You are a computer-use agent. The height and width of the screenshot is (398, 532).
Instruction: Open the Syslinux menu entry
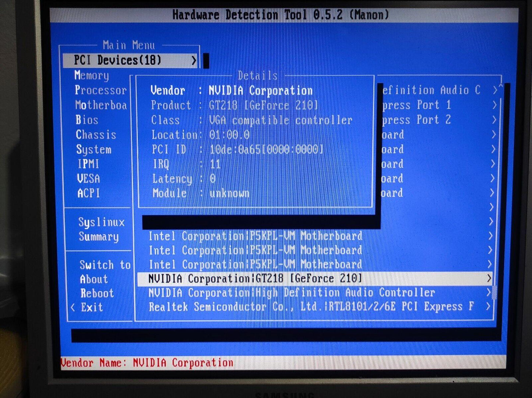(101, 222)
